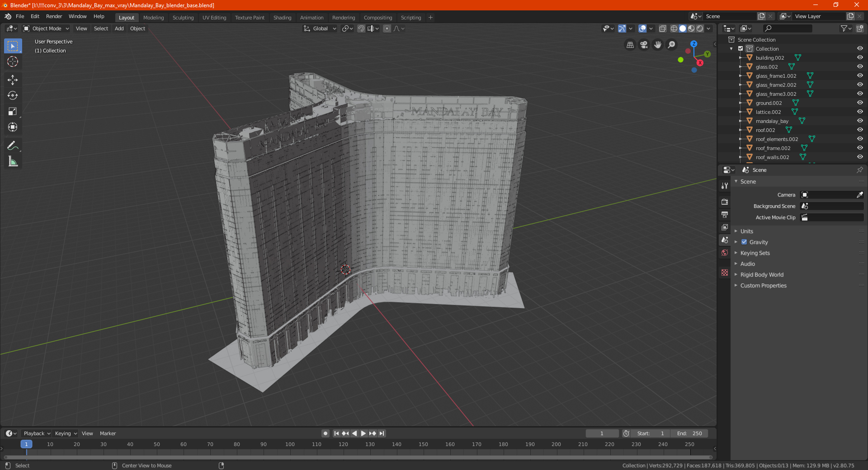The image size is (868, 470).
Task: Activate the 3D Cursor tool
Action: [13, 61]
